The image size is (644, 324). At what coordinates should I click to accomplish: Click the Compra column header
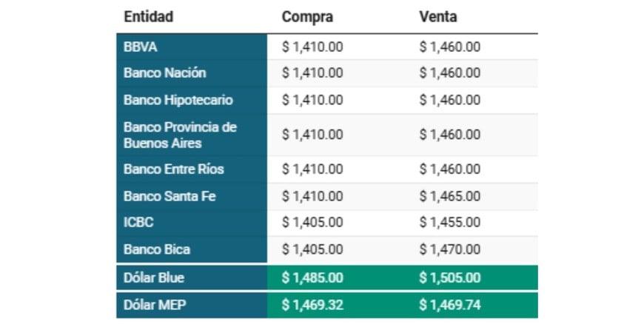(x=307, y=17)
